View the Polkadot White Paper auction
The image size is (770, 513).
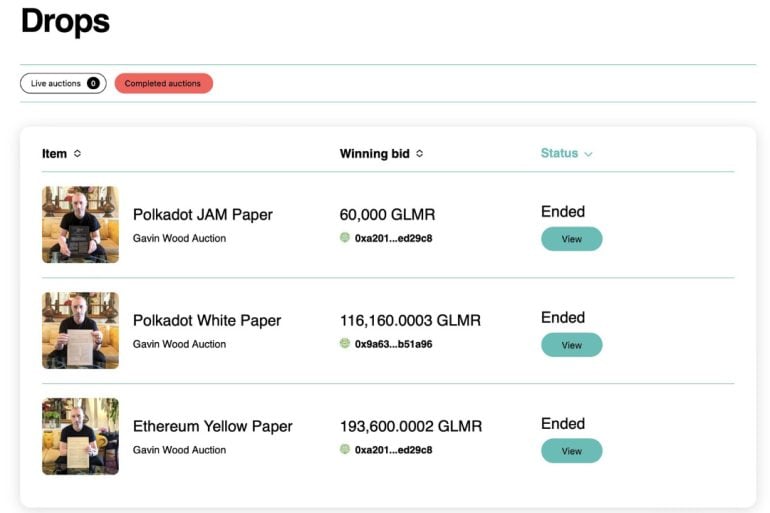tap(572, 345)
